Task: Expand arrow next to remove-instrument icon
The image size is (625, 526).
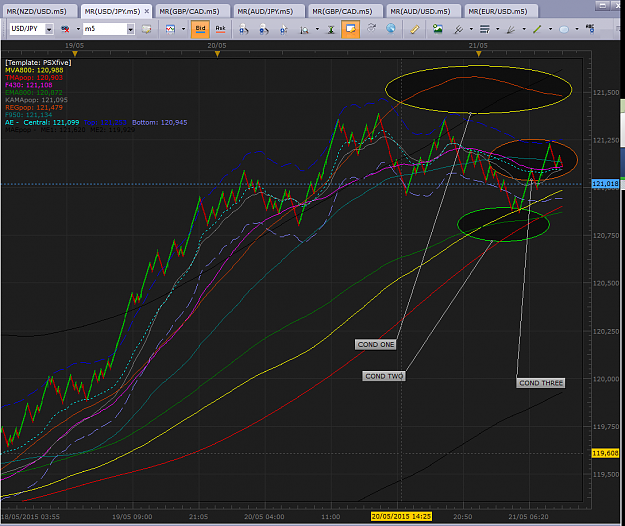Action: [78, 29]
